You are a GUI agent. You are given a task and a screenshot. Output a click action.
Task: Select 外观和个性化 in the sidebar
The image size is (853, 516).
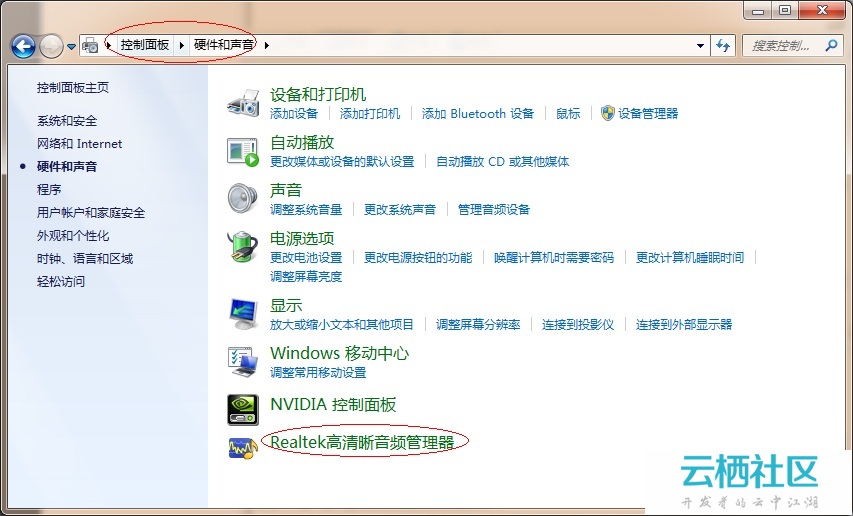coord(73,235)
